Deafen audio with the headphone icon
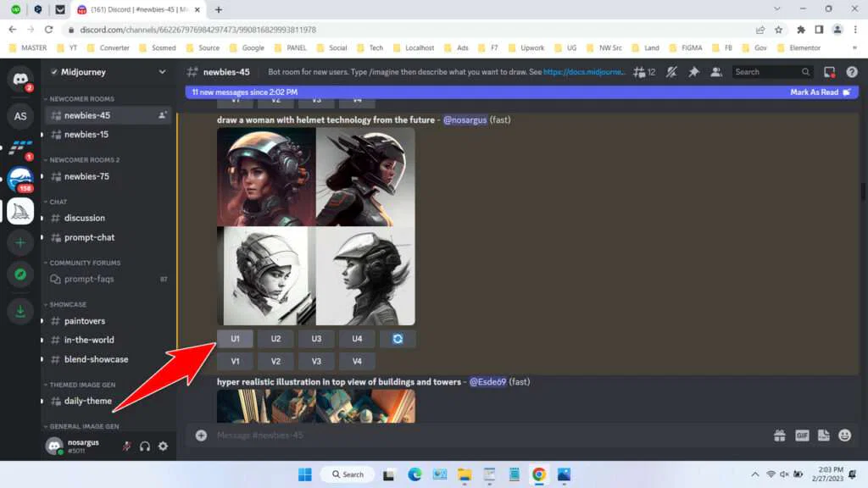The height and width of the screenshot is (488, 868). pyautogui.click(x=144, y=446)
